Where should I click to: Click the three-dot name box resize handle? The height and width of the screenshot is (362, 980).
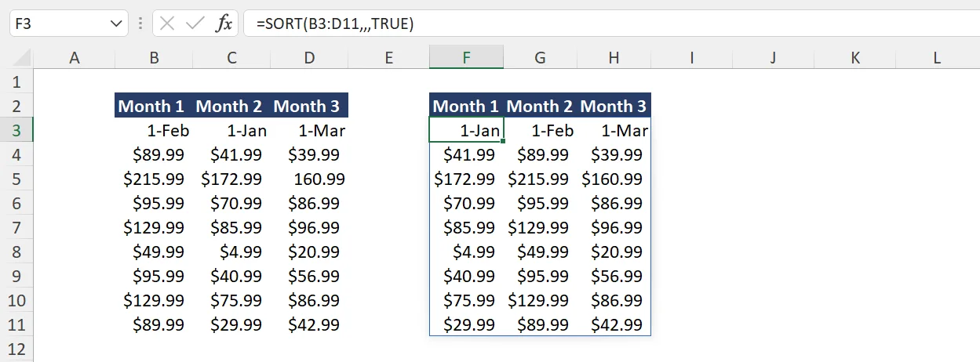tap(140, 24)
